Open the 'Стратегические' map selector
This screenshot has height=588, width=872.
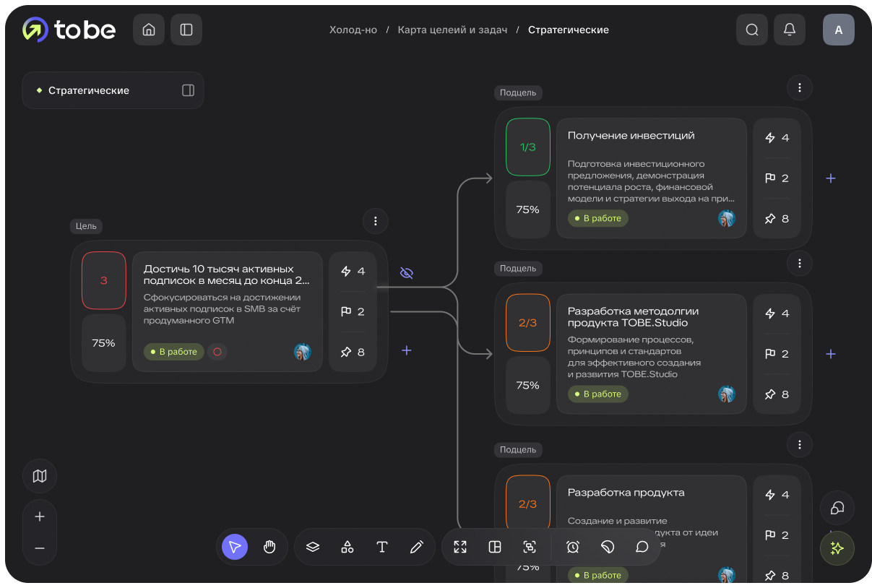coord(113,90)
